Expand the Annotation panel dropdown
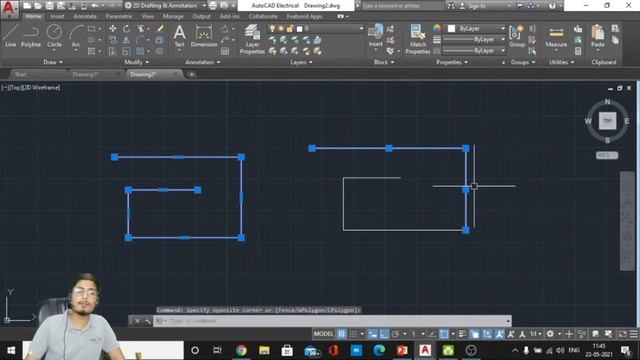Viewport: 640px width, 360px height. coord(203,62)
